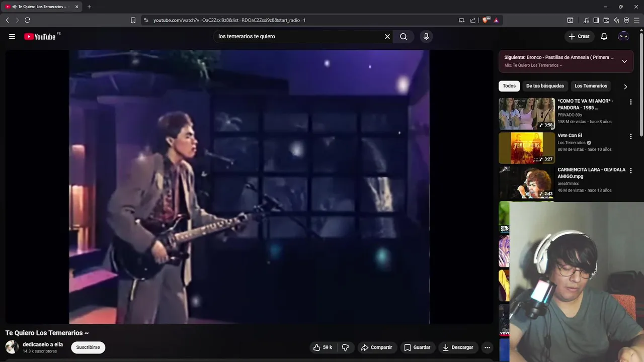Open dedicaselo a ella channel avatar
Viewport: 644px width, 362px height.
coord(12,347)
